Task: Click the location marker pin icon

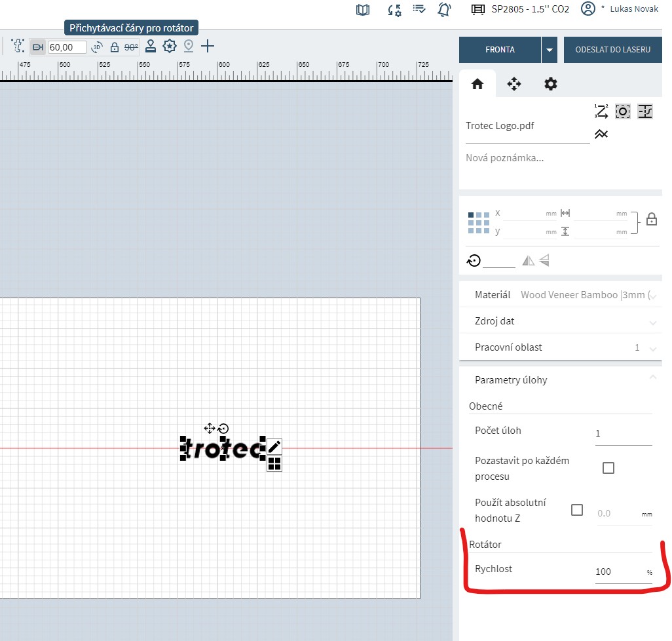Action: [x=189, y=47]
